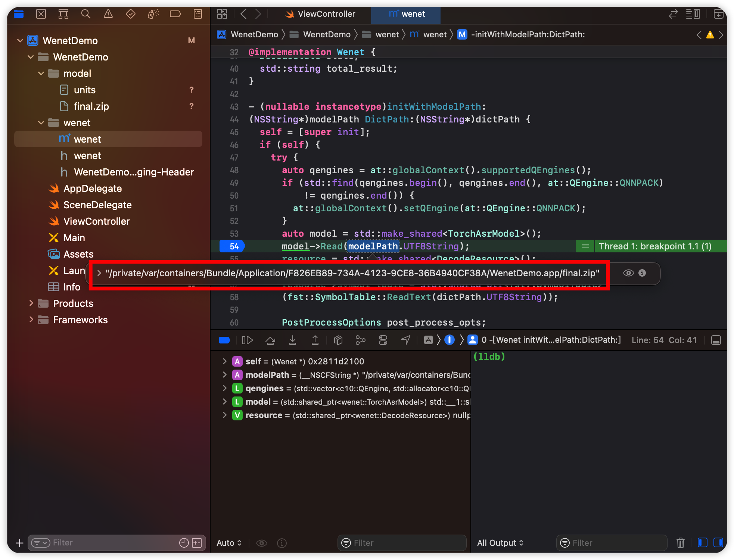Screen dimensions: 734x560
Task: Click the Step Out up-arrow in debug bar
Action: click(315, 340)
